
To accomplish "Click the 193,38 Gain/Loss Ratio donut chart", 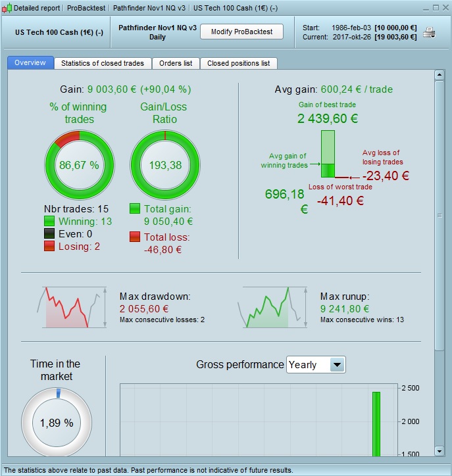I will 165,165.
